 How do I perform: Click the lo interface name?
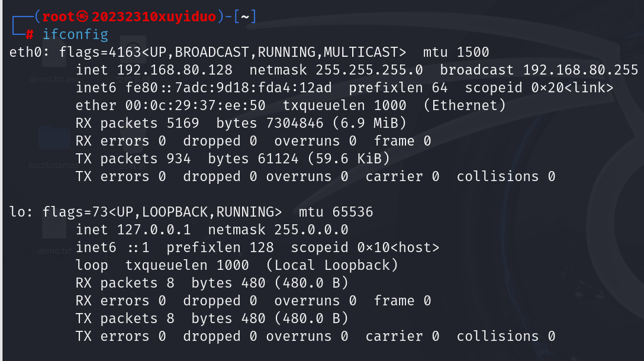[17, 212]
